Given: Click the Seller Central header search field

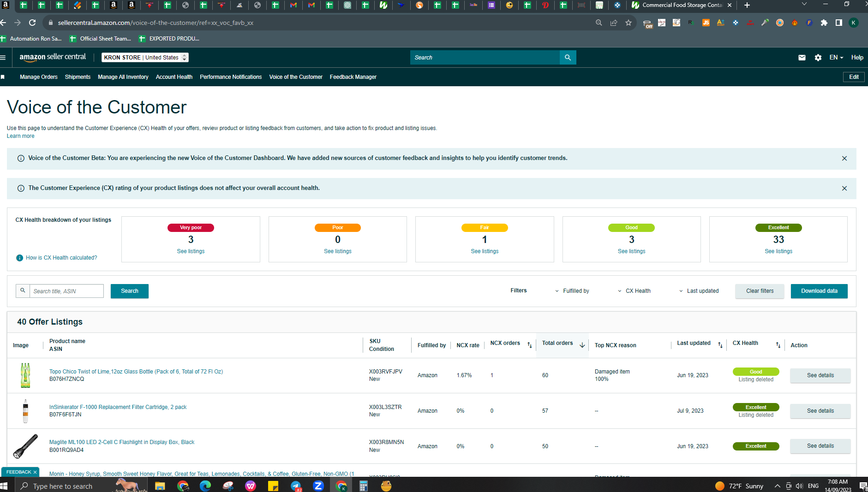Looking at the screenshot, I should tap(485, 58).
